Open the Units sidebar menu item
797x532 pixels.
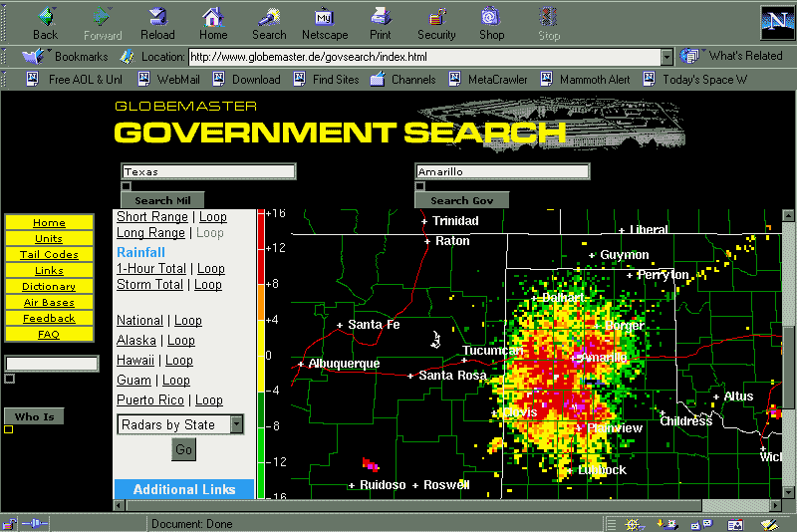coord(49,238)
